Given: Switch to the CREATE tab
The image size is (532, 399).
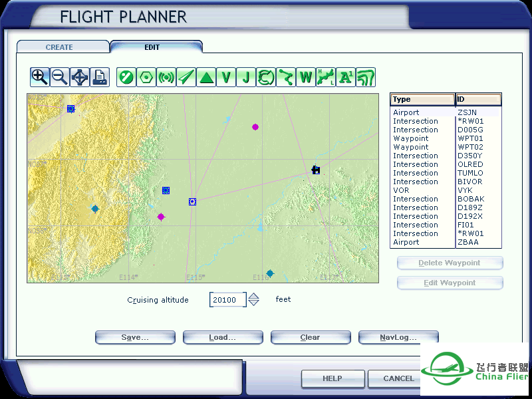Looking at the screenshot, I should click(x=61, y=47).
